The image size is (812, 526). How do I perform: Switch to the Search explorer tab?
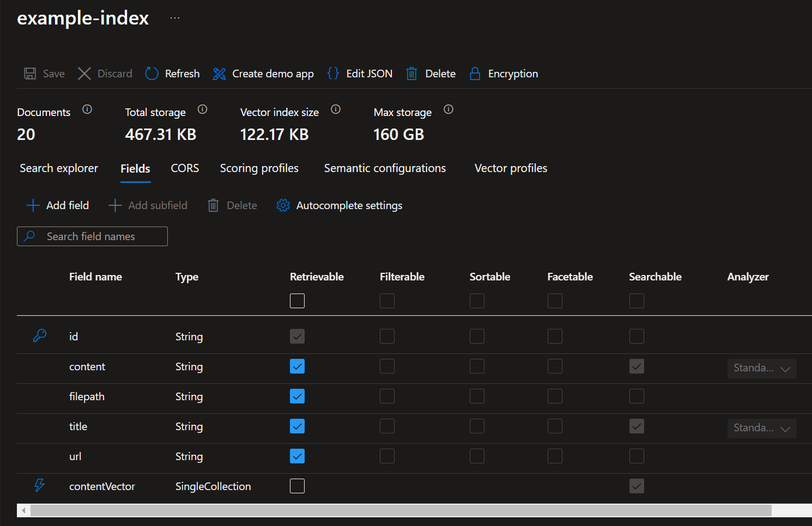(59, 168)
